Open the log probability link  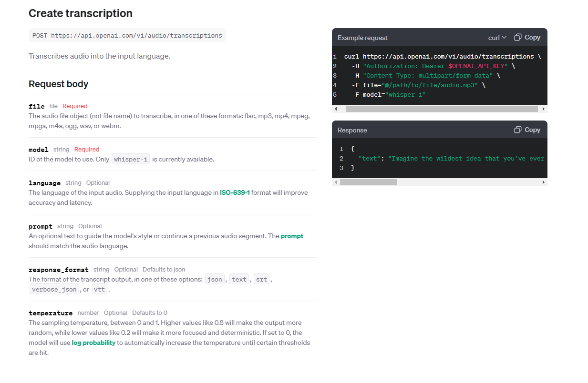tap(93, 343)
